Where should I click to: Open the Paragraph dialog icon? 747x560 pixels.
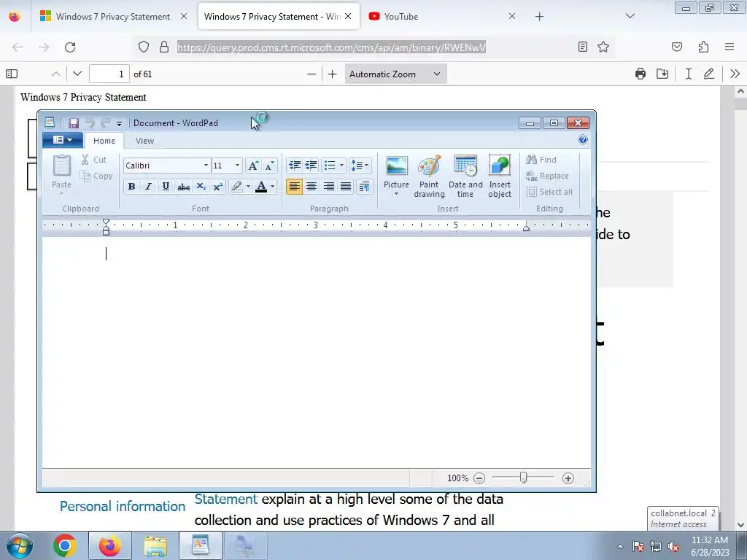tap(365, 186)
